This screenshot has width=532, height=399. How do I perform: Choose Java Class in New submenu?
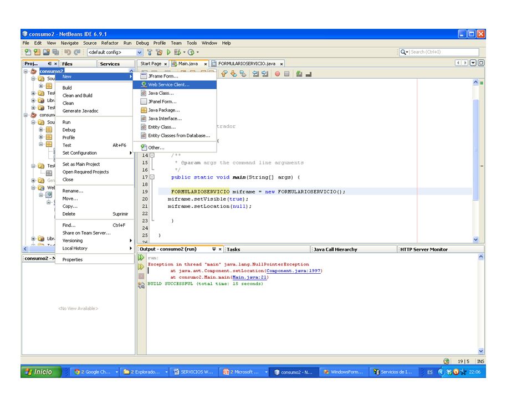tap(175, 93)
